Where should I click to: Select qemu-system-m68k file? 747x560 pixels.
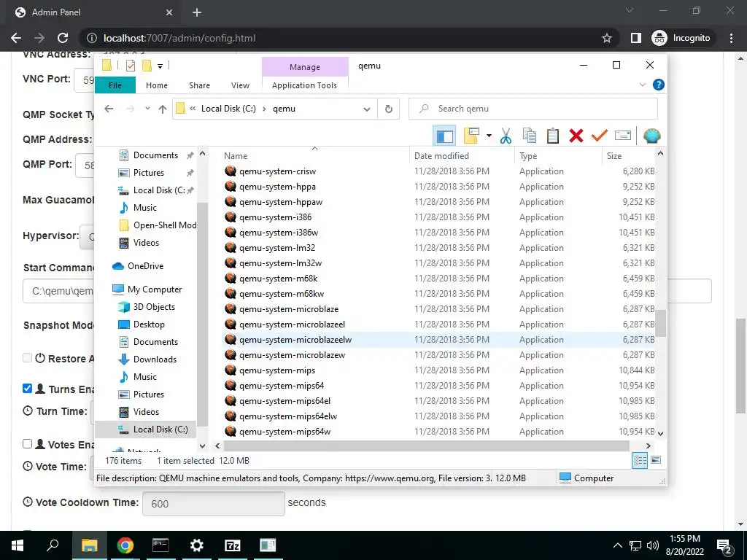point(278,278)
